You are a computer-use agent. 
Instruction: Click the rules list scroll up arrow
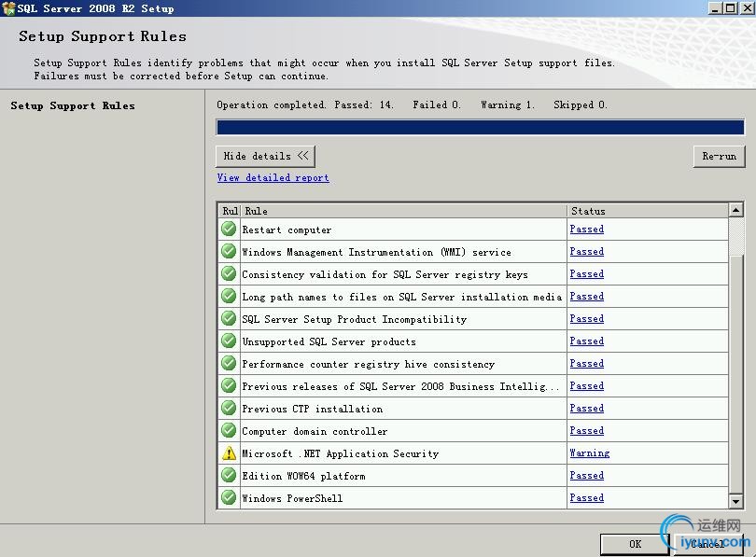pyautogui.click(x=735, y=210)
